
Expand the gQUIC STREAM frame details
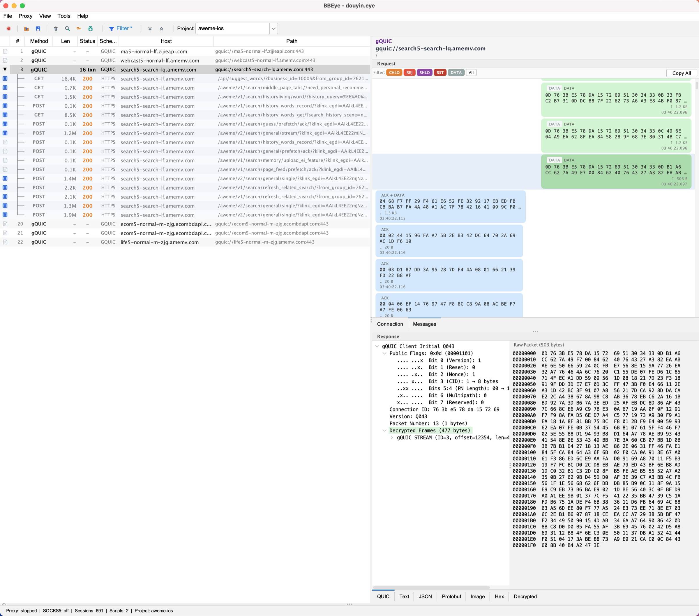click(x=392, y=438)
